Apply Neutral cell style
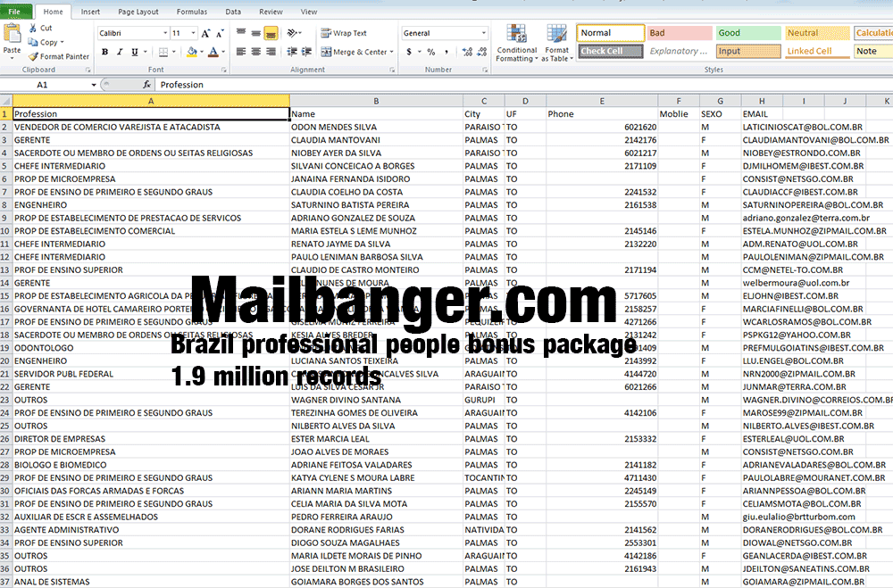The width and height of the screenshot is (893, 588). 816,33
